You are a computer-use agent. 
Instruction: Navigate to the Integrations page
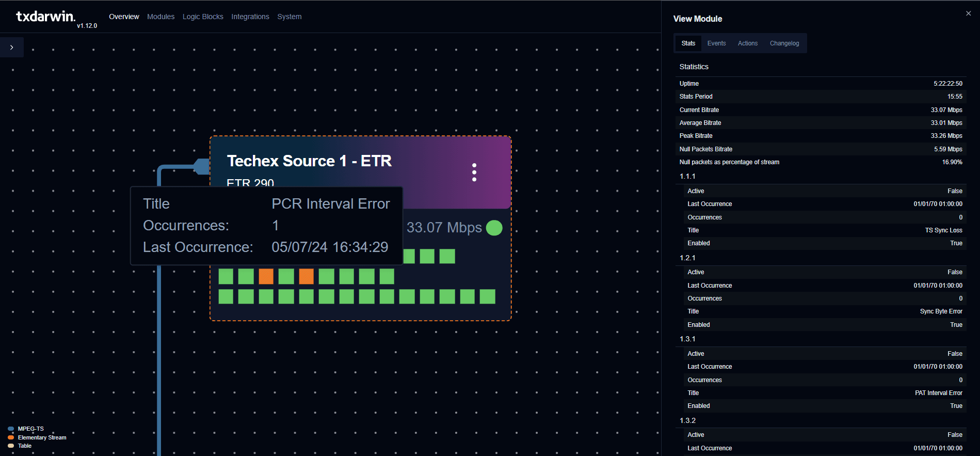click(x=250, y=17)
